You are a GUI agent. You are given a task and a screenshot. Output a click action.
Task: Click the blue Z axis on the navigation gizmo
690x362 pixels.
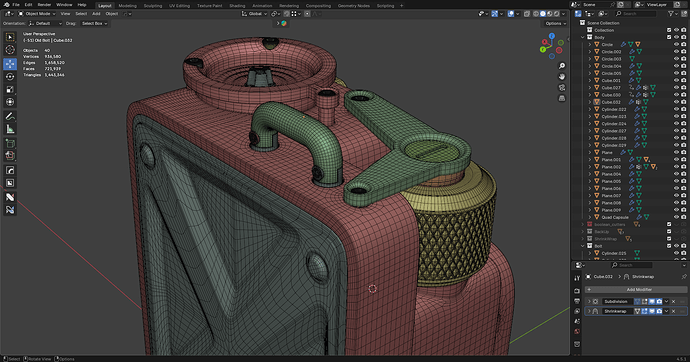pyautogui.click(x=552, y=36)
